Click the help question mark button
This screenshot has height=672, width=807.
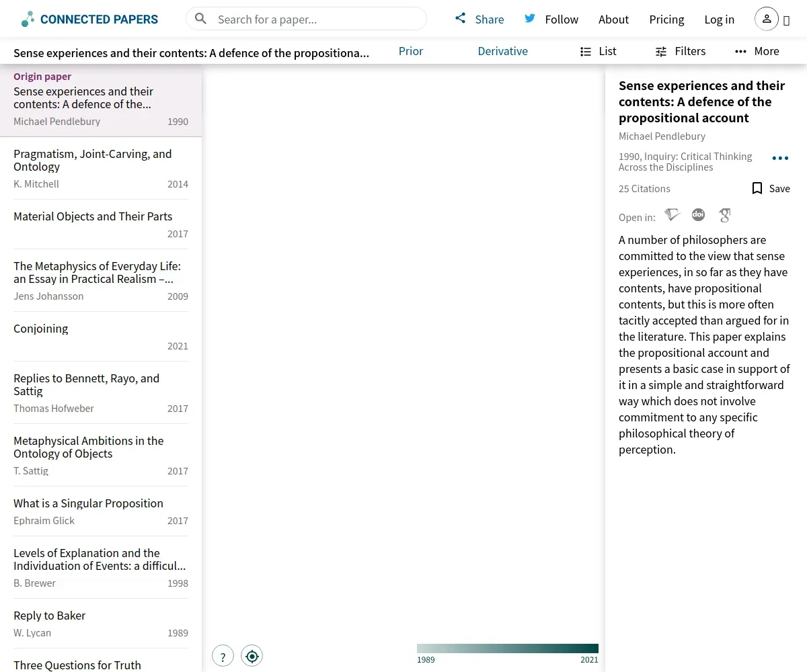point(223,656)
